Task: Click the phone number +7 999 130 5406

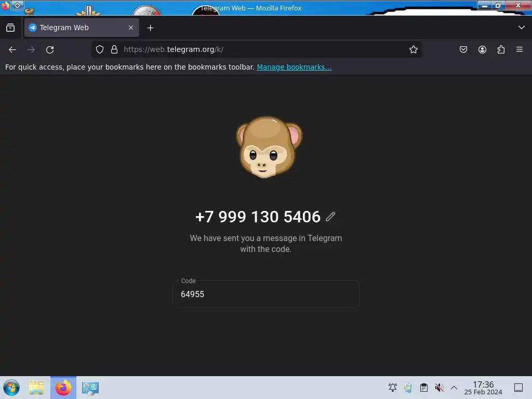Action: click(258, 217)
